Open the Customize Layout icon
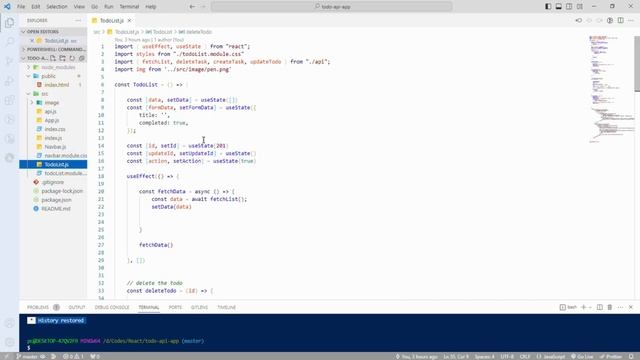This screenshot has height=360, width=640. [x=580, y=7]
